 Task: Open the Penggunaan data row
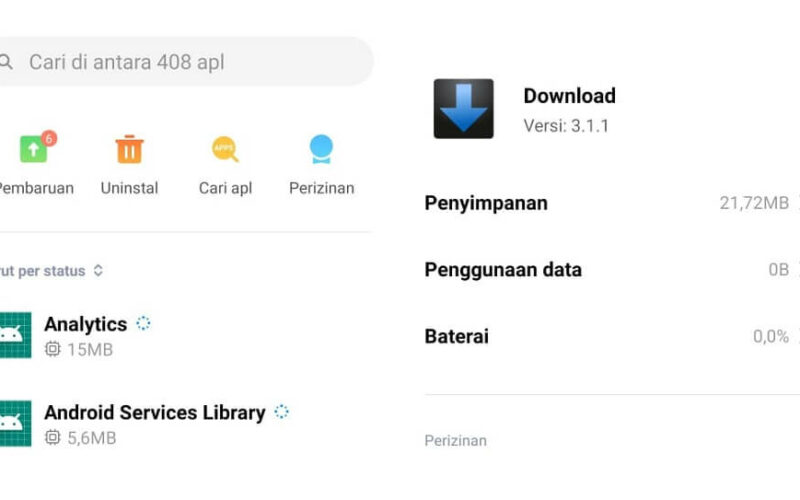click(x=612, y=269)
